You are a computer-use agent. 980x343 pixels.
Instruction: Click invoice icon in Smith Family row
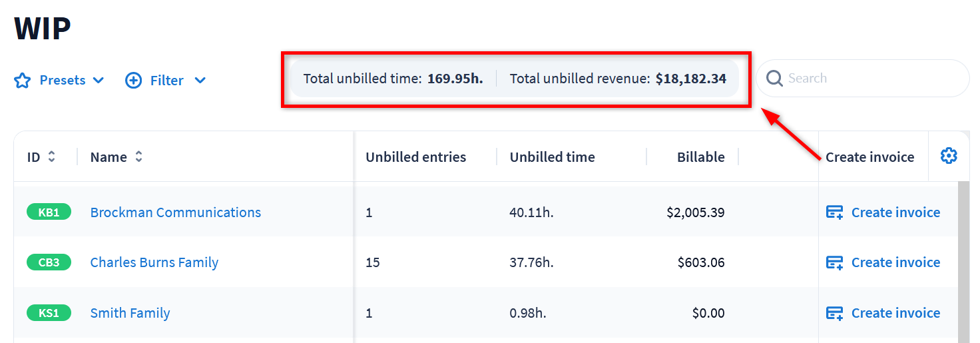coord(834,313)
